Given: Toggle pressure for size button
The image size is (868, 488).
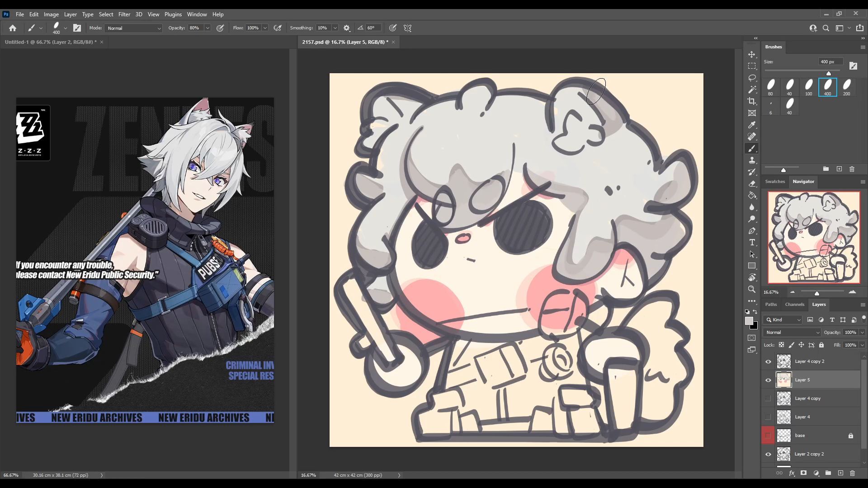Looking at the screenshot, I should (393, 28).
